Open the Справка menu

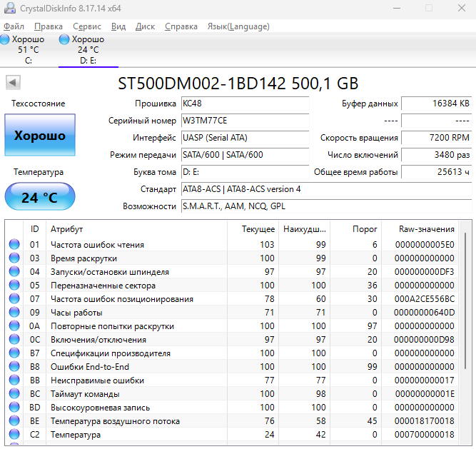181,26
